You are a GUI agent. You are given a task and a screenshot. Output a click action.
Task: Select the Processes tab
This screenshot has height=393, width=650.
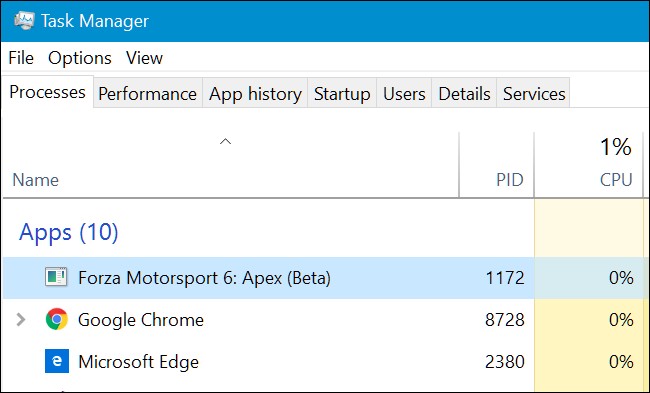point(48,92)
